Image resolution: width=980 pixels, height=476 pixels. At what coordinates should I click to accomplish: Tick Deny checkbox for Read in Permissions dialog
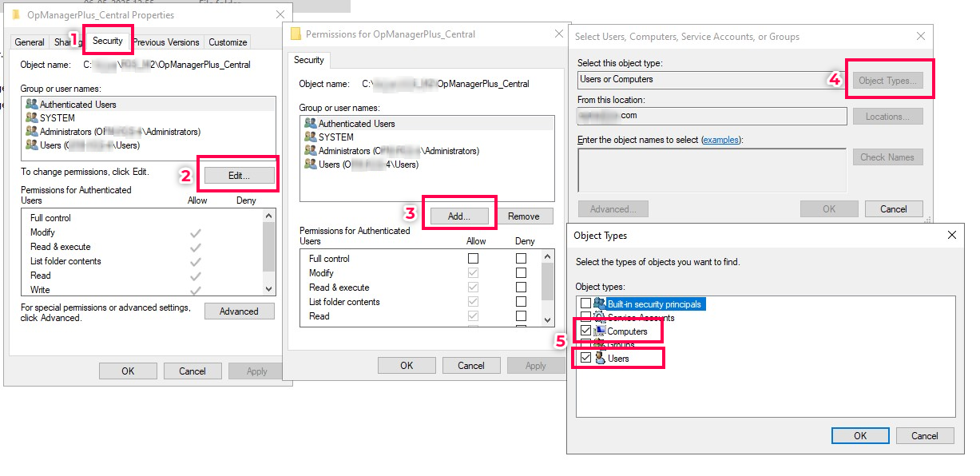pyautogui.click(x=522, y=315)
